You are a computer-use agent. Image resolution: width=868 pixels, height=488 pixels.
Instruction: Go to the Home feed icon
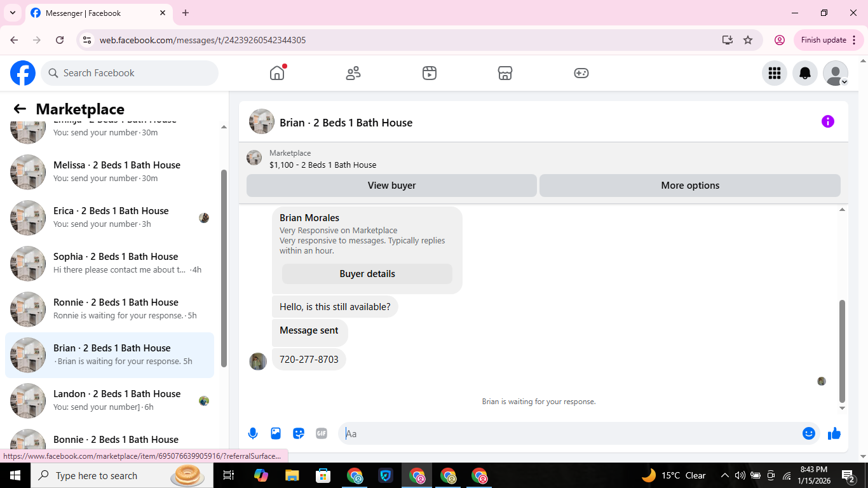coord(277,73)
